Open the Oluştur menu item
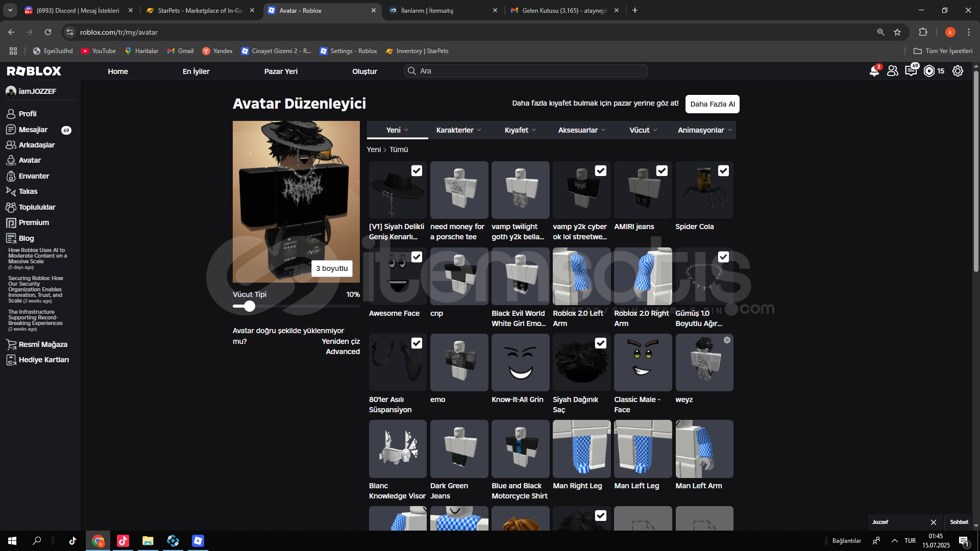 pos(364,71)
